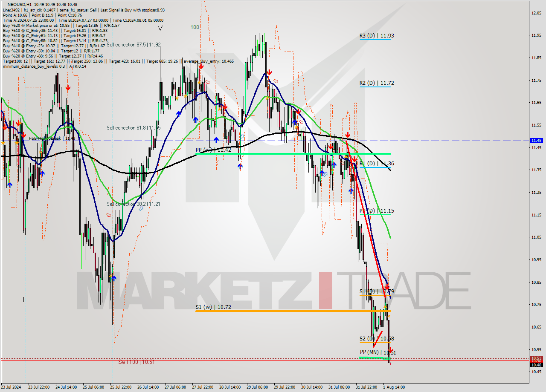Click the Buy %20 @ Market price line
The width and height of the screenshot is (546, 392).
point(61,25)
